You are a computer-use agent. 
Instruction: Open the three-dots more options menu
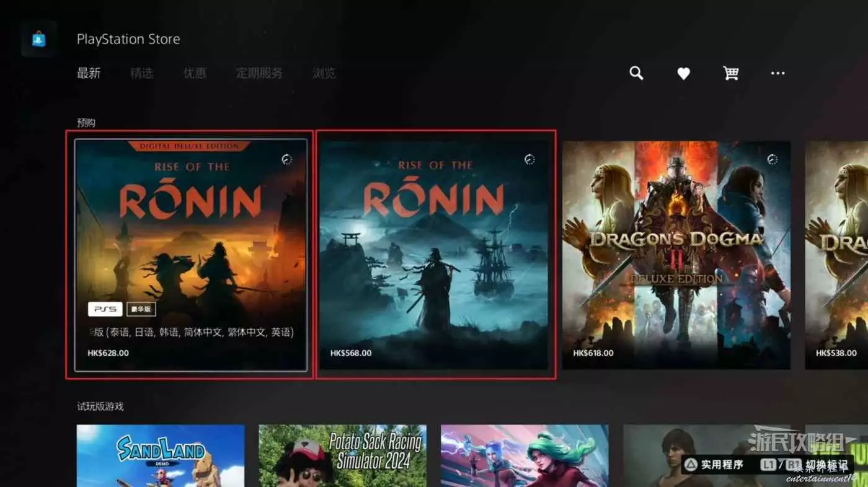pos(777,73)
